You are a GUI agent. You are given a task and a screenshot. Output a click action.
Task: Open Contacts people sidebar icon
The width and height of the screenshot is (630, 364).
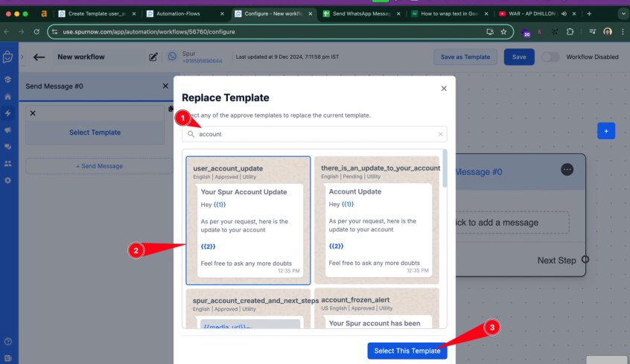pyautogui.click(x=7, y=164)
